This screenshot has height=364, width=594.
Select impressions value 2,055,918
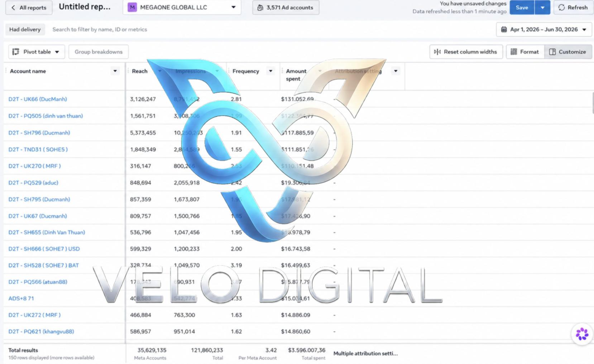(187, 183)
